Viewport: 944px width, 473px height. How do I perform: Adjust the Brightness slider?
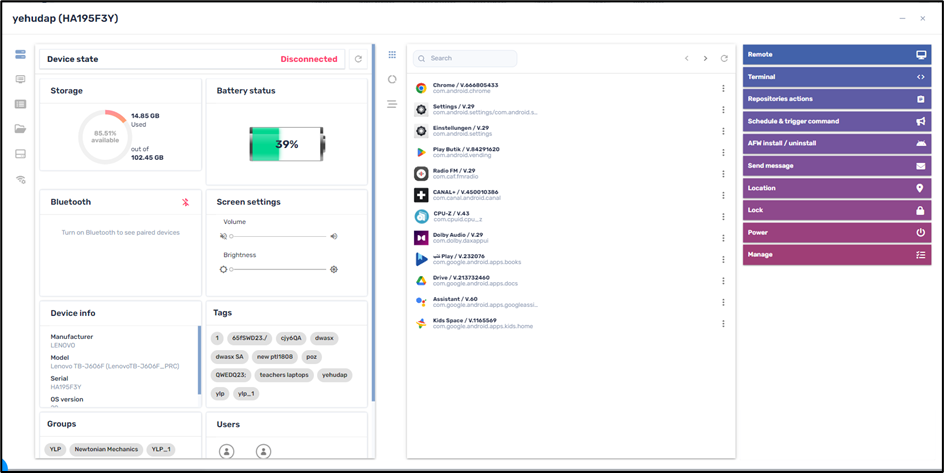click(x=278, y=269)
